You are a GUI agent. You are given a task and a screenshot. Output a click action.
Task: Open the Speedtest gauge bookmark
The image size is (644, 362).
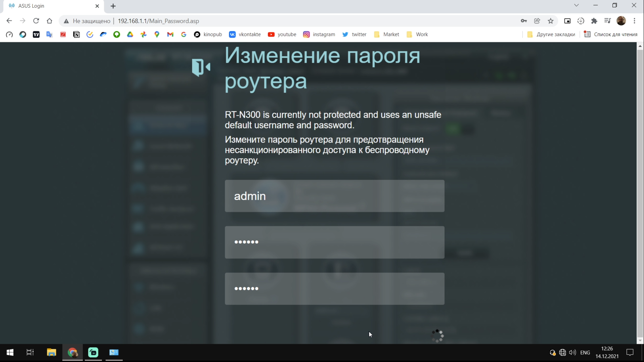(9, 34)
